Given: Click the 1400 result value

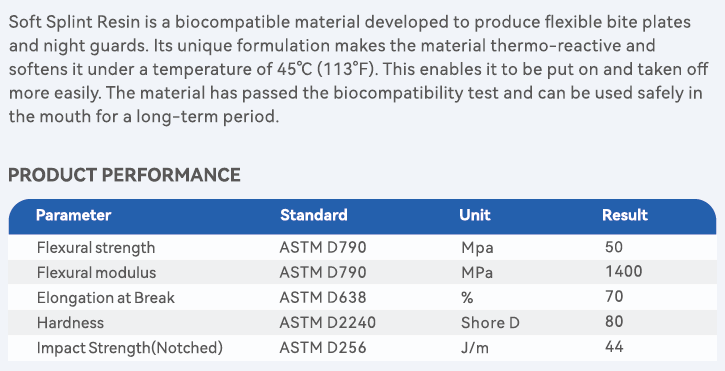Looking at the screenshot, I should [x=624, y=272].
